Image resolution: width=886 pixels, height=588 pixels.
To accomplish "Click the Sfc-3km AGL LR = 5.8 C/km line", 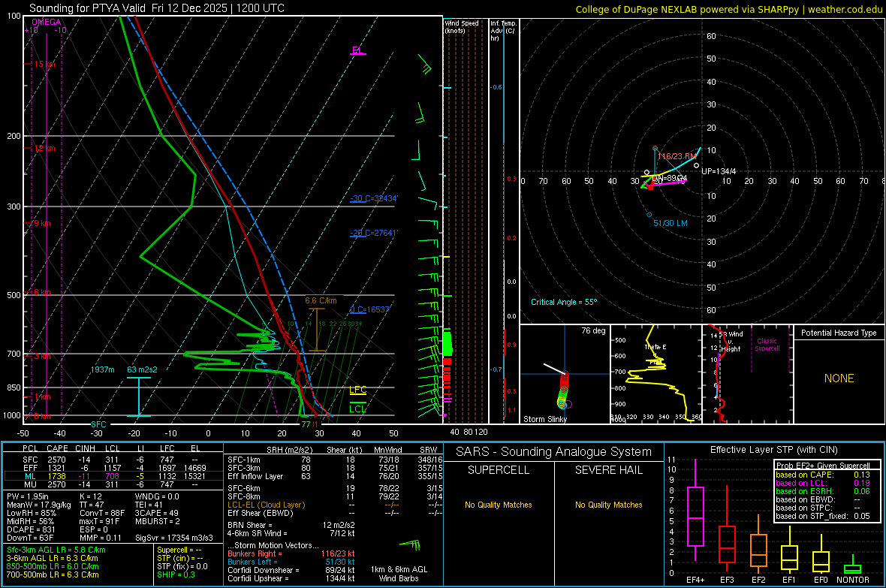I will pyautogui.click(x=56, y=550).
